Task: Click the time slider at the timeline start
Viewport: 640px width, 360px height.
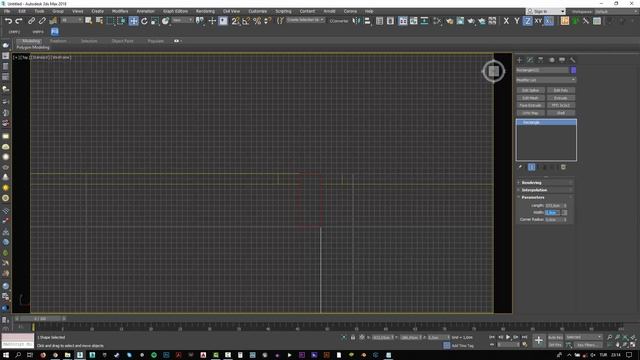Action: coord(40,319)
